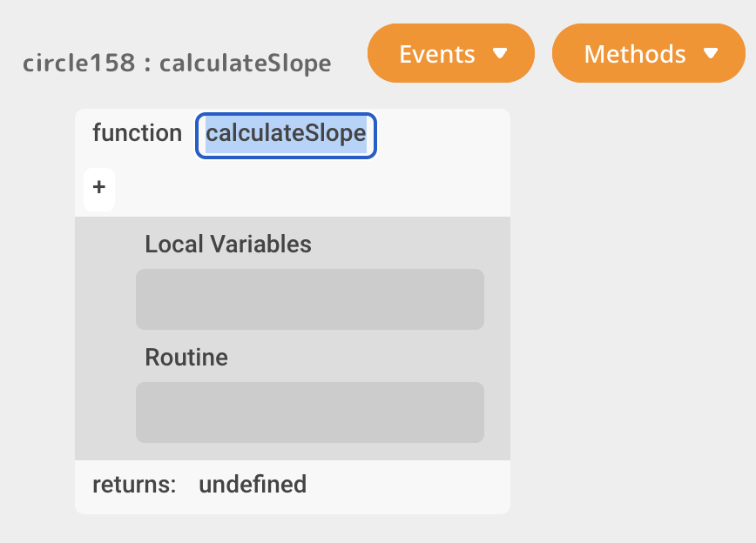Select the Local Variables heading
This screenshot has width=756, height=543.
tap(228, 245)
